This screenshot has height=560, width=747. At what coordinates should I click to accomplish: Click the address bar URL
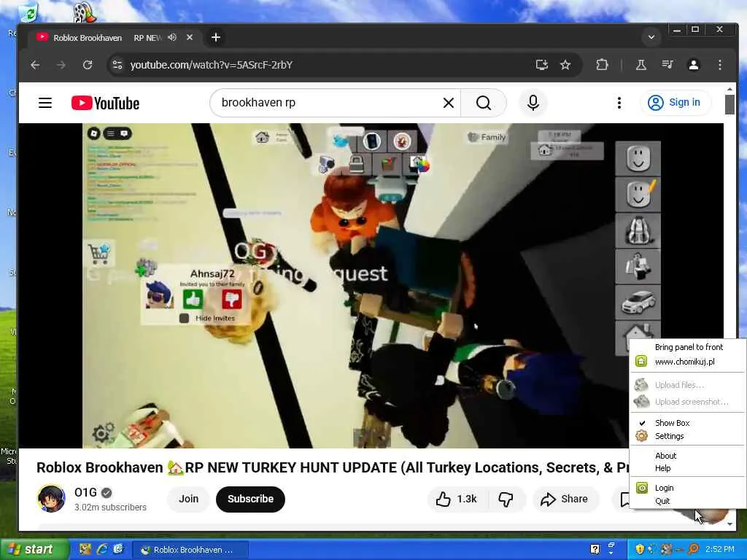pos(212,65)
